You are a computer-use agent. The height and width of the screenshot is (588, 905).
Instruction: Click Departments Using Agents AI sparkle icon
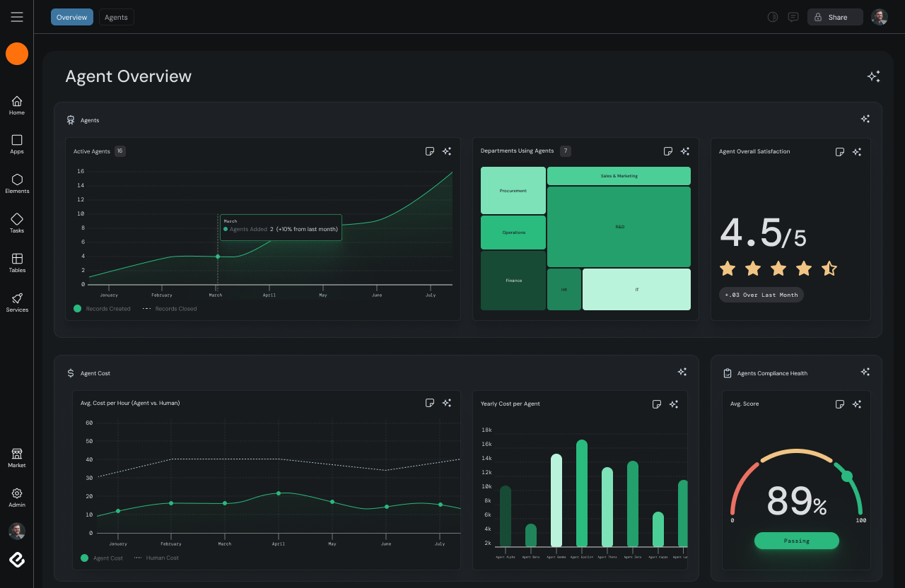pos(685,151)
